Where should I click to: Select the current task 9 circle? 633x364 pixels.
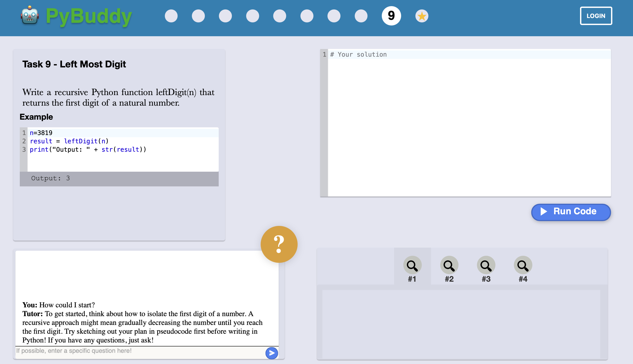[x=391, y=16]
